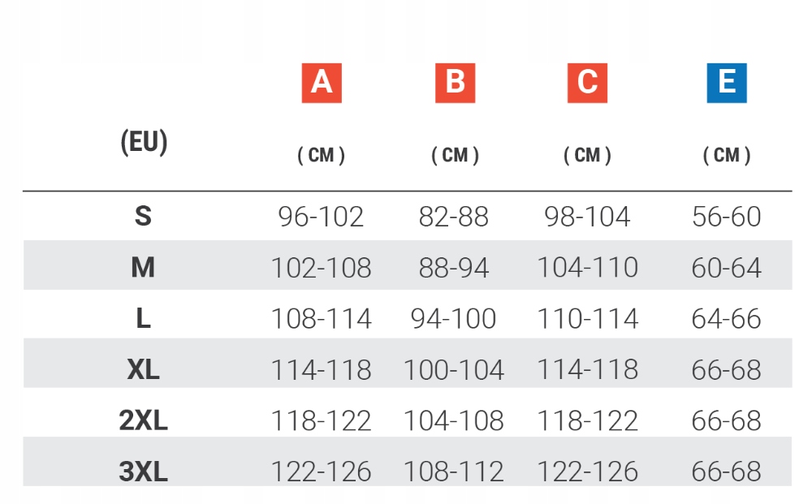Click the 56-60 value in column E

pyautogui.click(x=727, y=217)
